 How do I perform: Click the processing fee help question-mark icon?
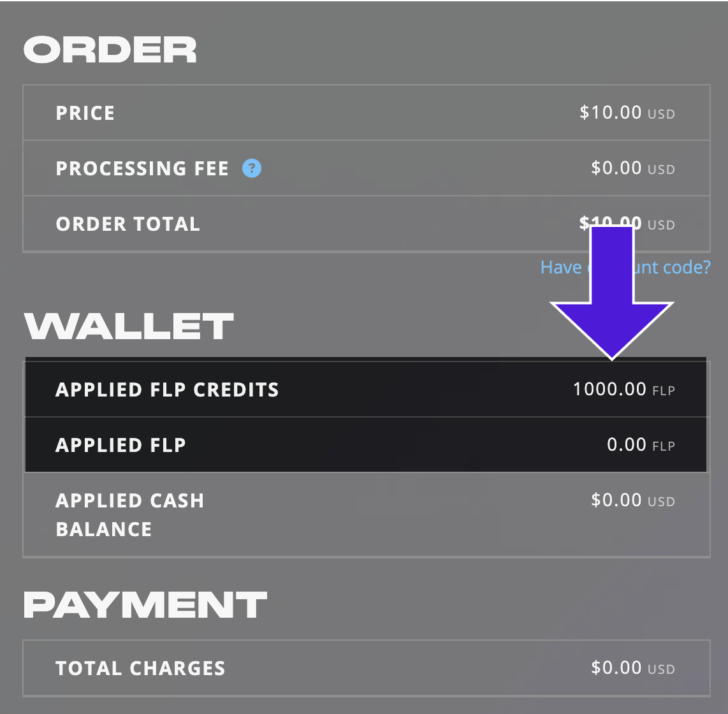[x=252, y=168]
